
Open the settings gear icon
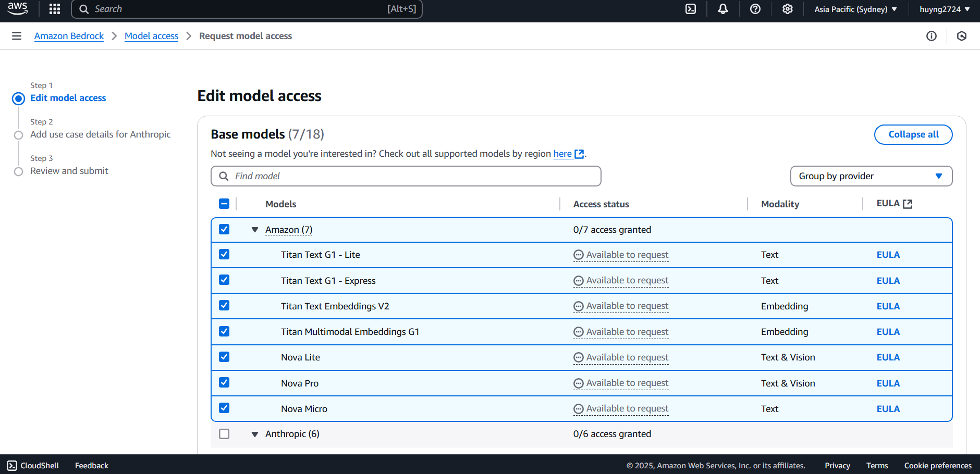[788, 9]
